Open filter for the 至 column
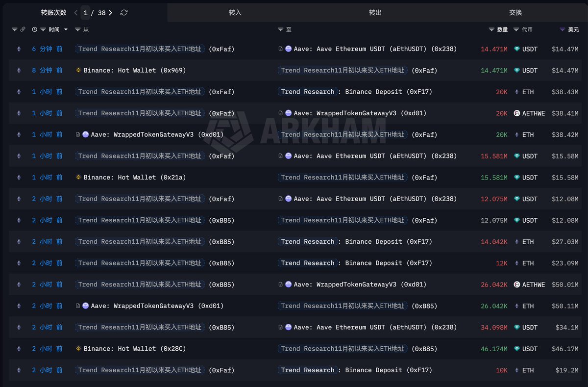Image resolution: width=588 pixels, height=387 pixels. click(x=280, y=30)
